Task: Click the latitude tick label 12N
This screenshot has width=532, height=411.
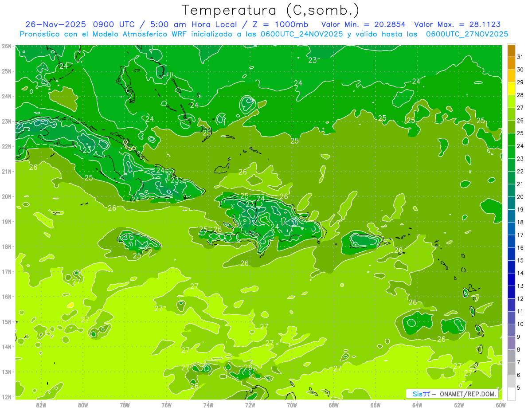Action: 7,397
